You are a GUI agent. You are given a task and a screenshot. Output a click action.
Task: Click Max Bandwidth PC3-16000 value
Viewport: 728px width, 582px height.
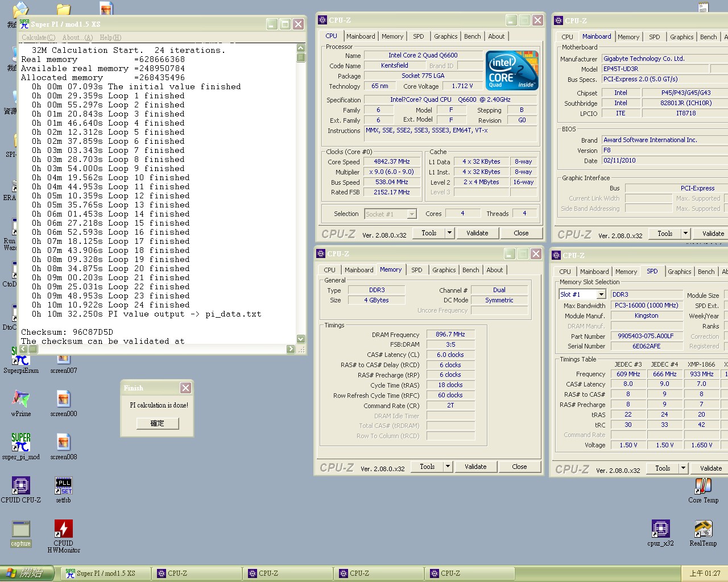[x=646, y=305]
